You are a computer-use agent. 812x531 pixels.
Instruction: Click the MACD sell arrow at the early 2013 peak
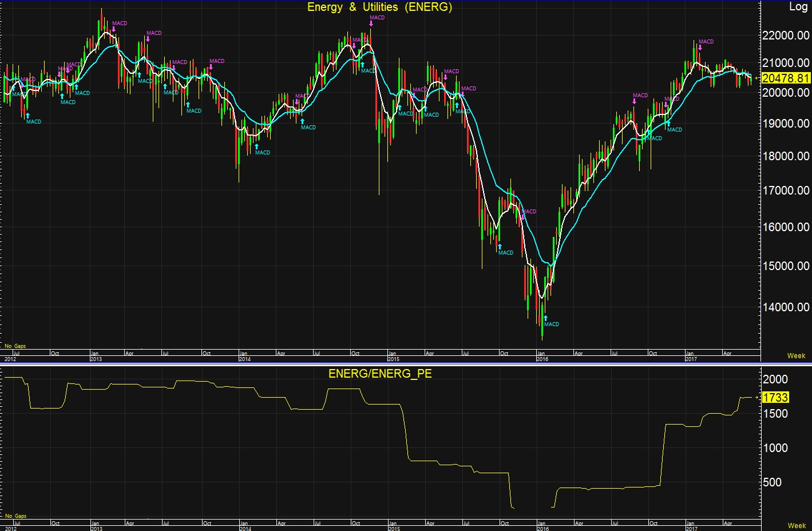(x=114, y=30)
